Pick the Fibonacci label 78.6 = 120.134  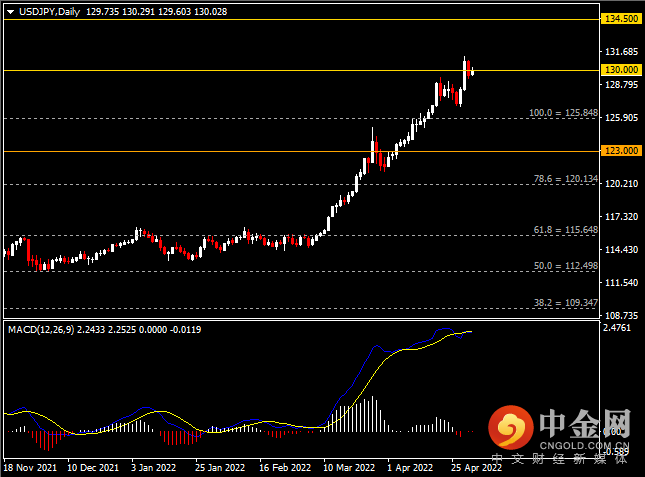[566, 179]
